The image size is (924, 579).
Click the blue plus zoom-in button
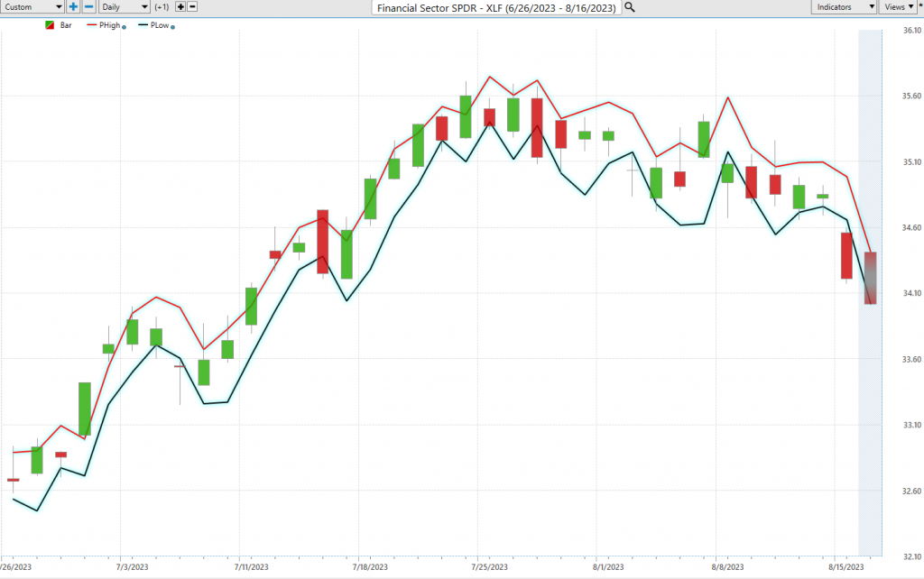(73, 7)
